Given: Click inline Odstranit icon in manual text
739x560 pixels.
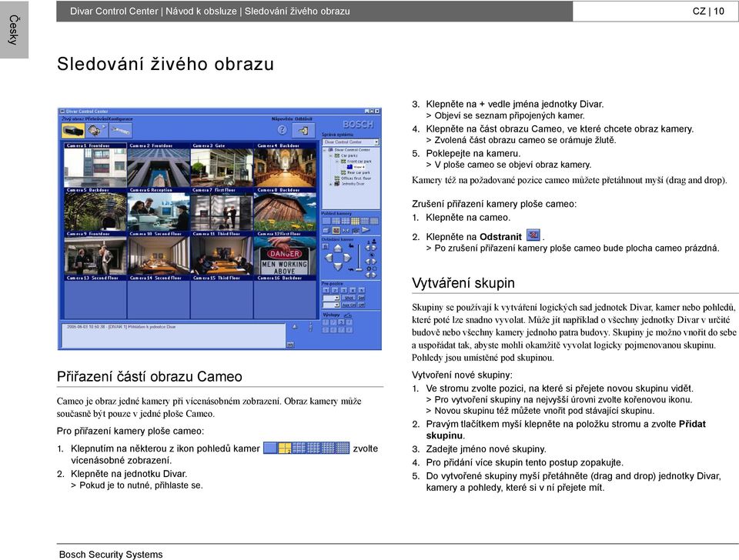Looking at the screenshot, I should (x=533, y=234).
